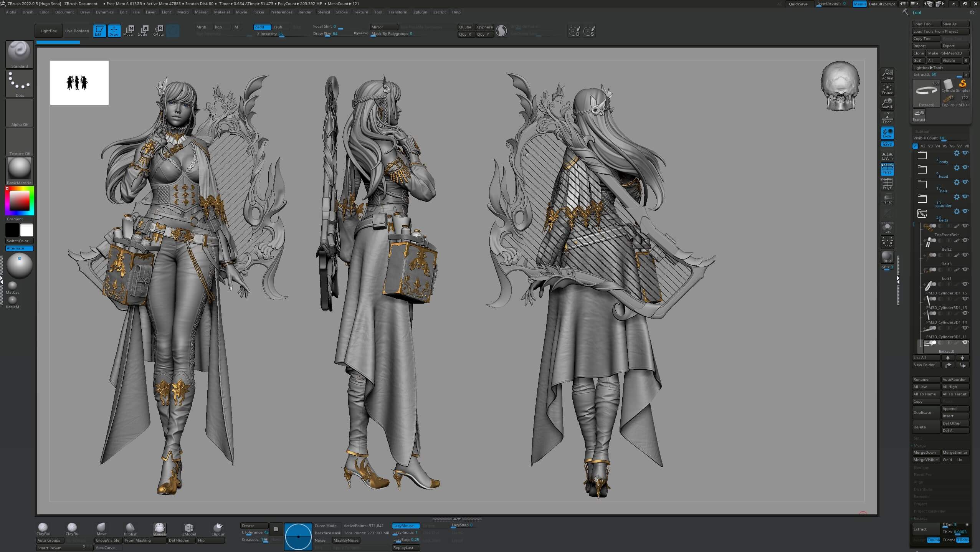Select the hPolish brush in bottom shelf
The image size is (980, 552).
[x=131, y=529]
